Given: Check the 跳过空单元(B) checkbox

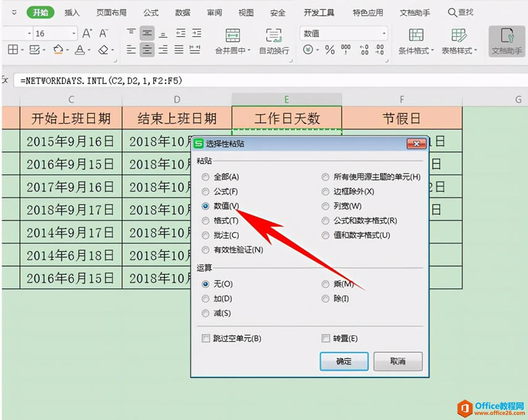Looking at the screenshot, I should click(205, 338).
